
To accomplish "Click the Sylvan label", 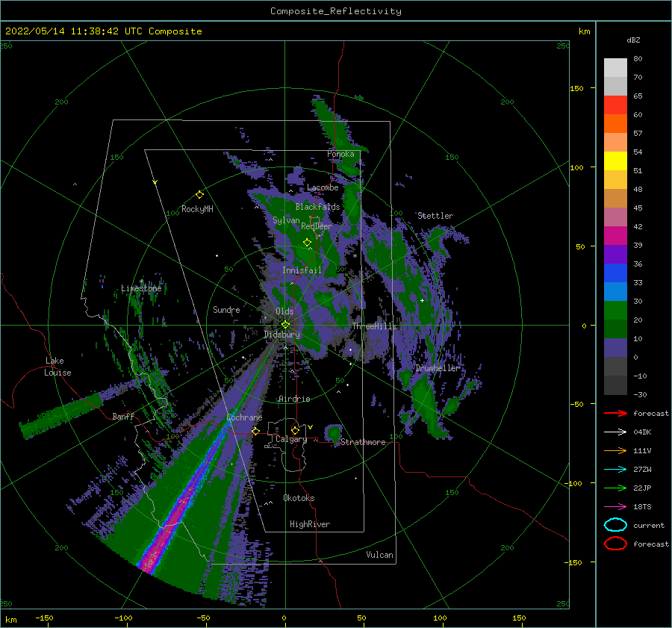I will [x=286, y=220].
